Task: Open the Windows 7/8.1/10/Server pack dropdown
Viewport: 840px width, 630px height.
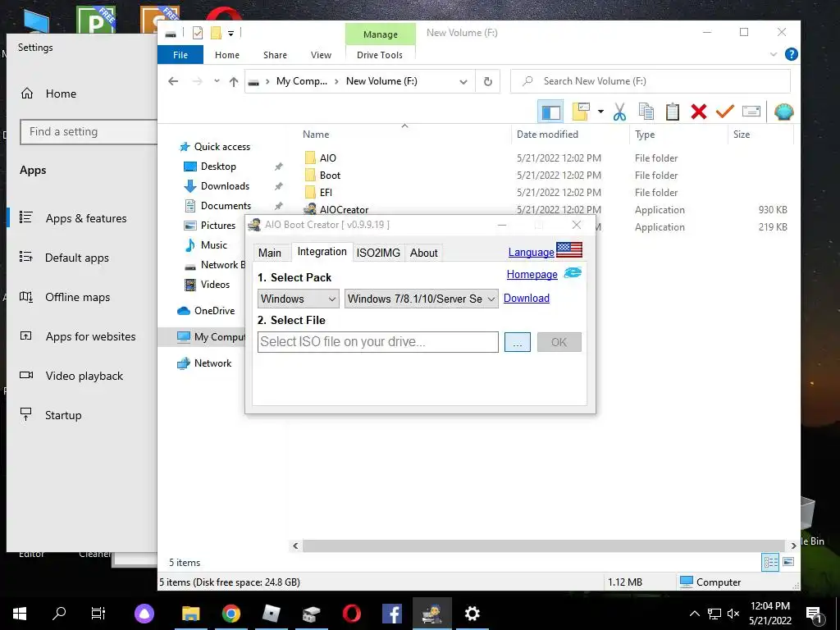Action: (421, 299)
